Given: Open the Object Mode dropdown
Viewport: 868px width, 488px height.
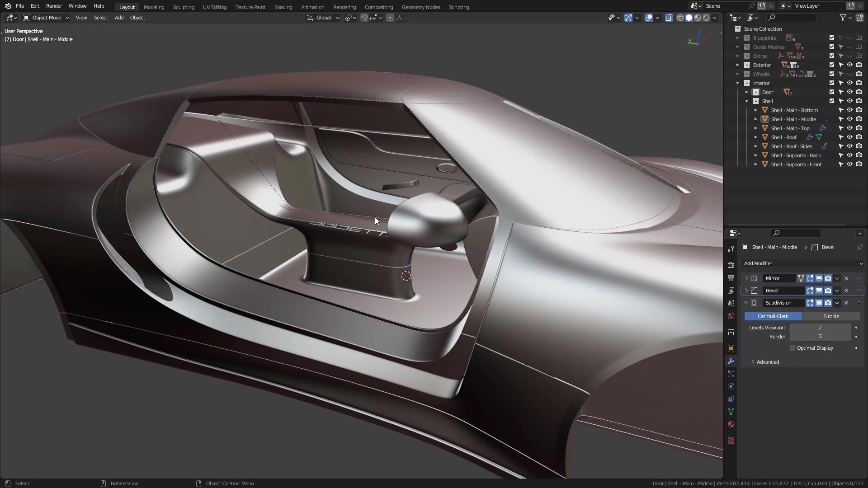Looking at the screenshot, I should click(x=46, y=18).
